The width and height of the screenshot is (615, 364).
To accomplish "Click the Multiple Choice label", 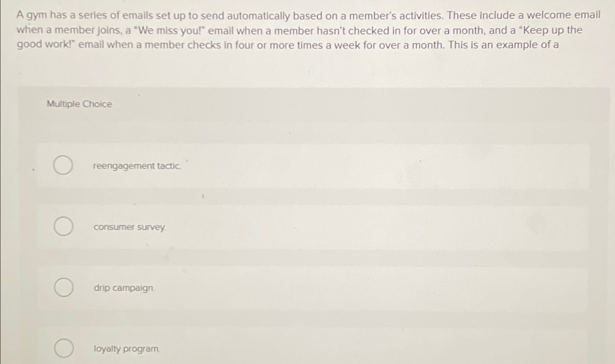I will (x=79, y=105).
